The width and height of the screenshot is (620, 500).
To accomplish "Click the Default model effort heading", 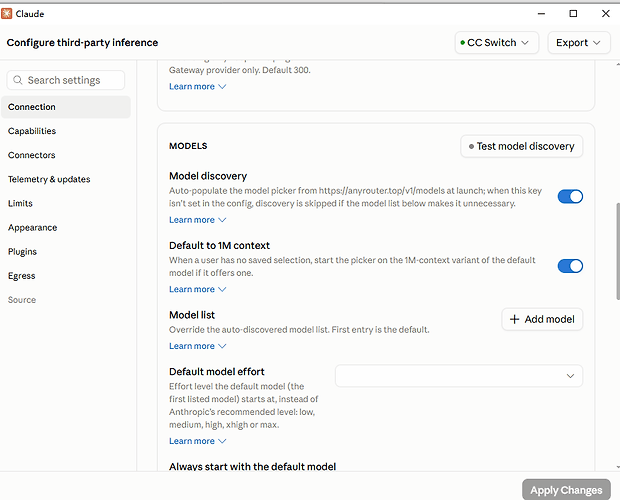I will [x=217, y=372].
